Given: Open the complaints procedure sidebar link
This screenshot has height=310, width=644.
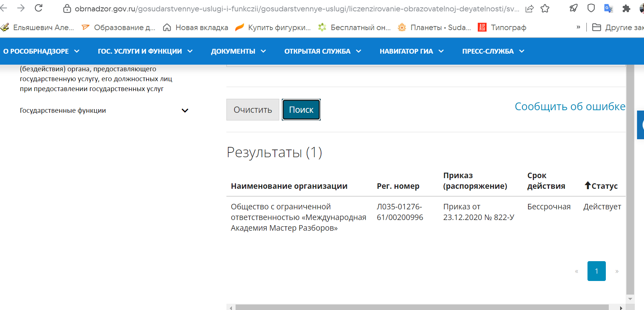Looking at the screenshot, I should coord(96,79).
